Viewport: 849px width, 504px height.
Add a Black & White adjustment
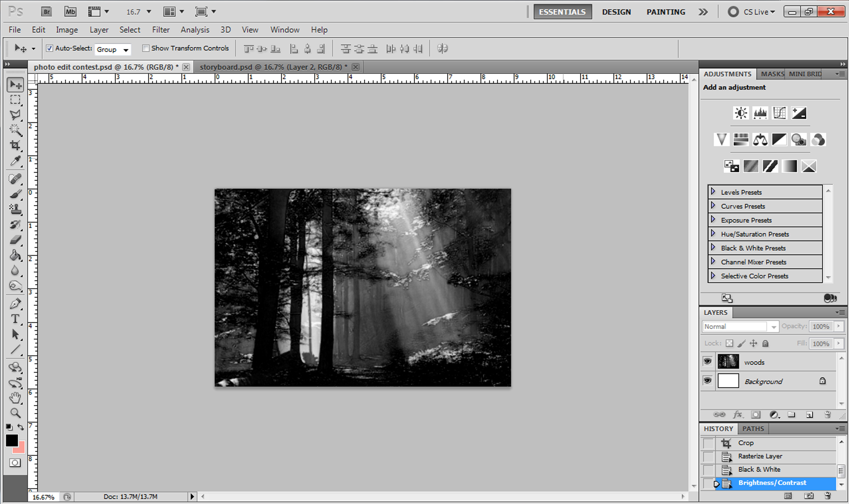779,140
